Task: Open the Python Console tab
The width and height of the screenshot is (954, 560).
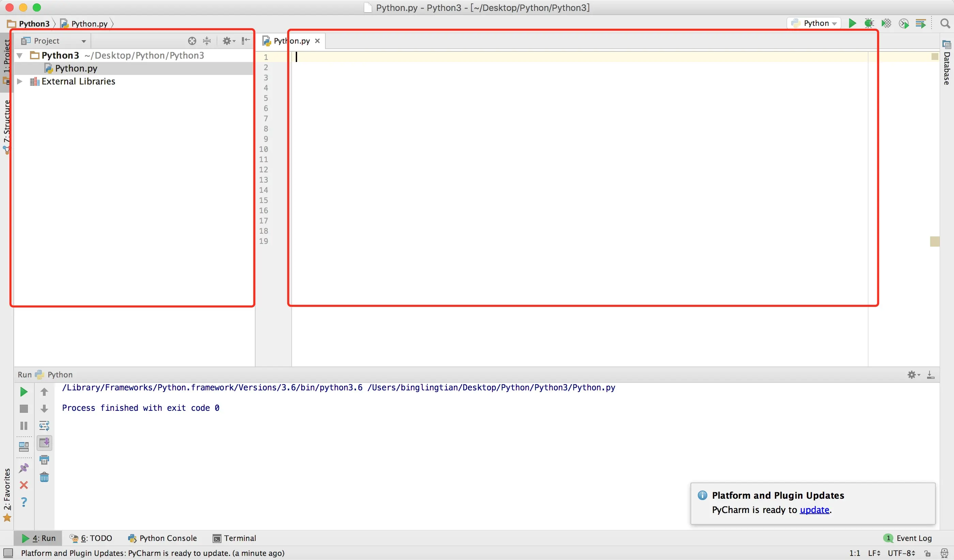Action: [x=163, y=538]
